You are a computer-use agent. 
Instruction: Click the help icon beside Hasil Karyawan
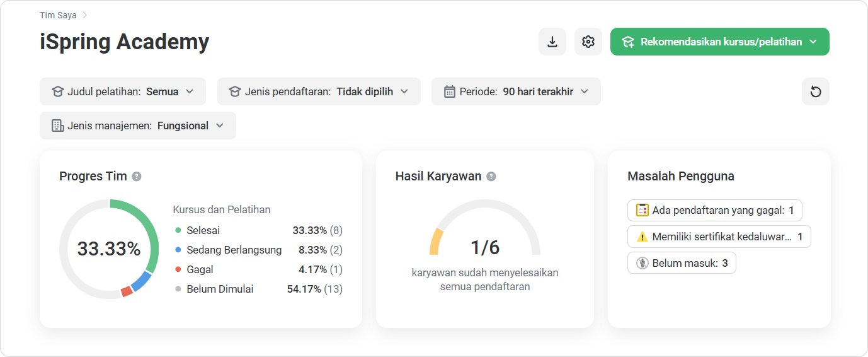(491, 177)
